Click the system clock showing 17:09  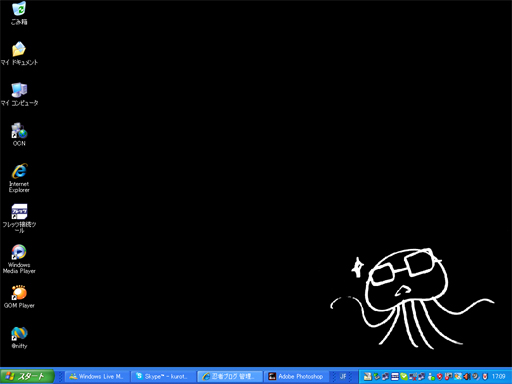pos(499,376)
